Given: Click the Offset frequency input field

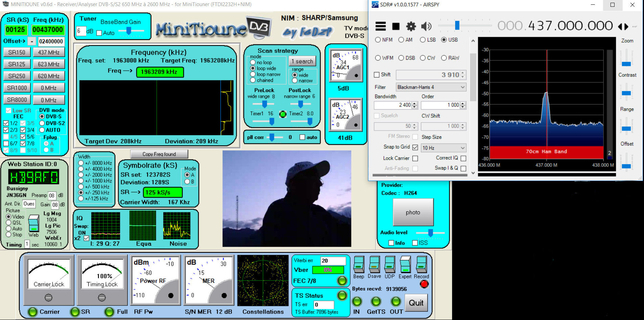Looking at the screenshot, I should [x=51, y=41].
